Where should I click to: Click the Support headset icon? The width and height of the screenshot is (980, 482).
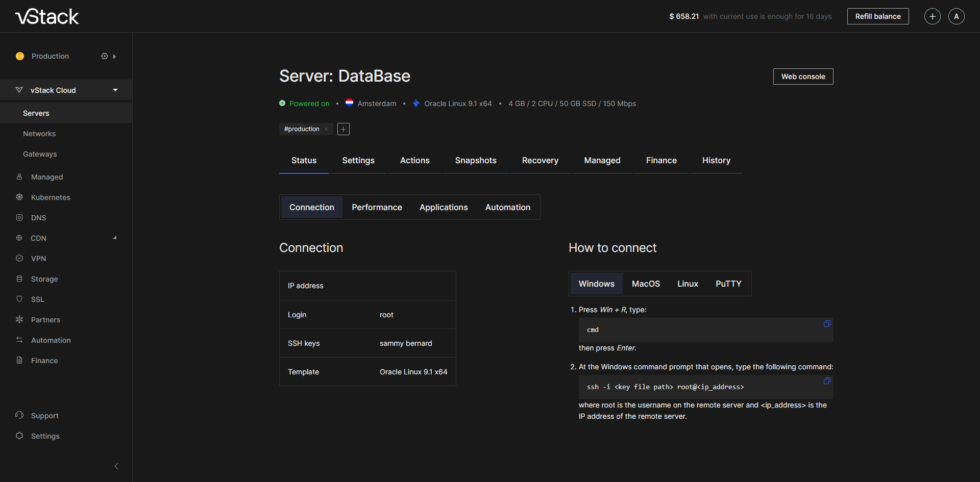click(19, 415)
